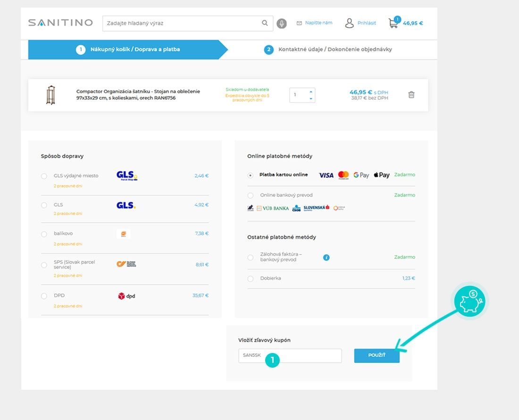This screenshot has height=420, width=519.
Task: Decrease product quantity with down arrow
Action: pyautogui.click(x=311, y=99)
